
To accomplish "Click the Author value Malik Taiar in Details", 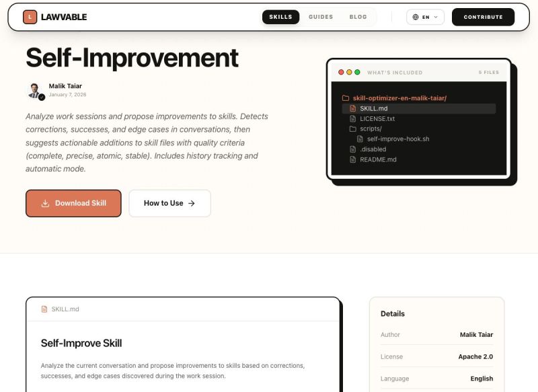I will point(476,334).
